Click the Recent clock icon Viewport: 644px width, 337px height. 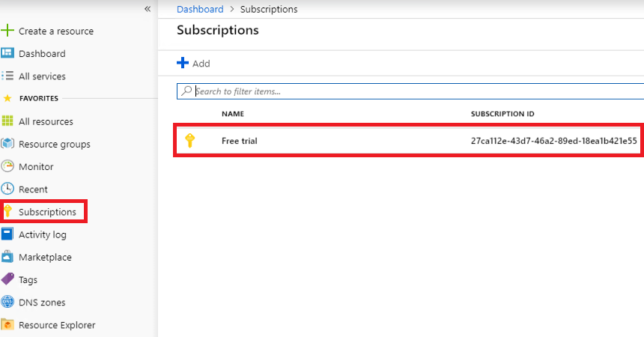(7, 189)
